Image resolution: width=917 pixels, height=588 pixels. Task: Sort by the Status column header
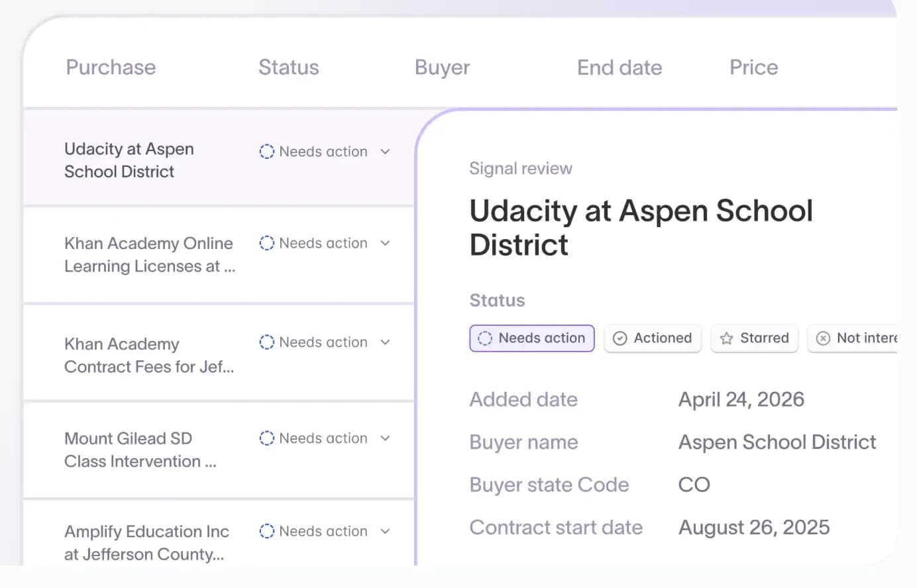click(x=289, y=68)
